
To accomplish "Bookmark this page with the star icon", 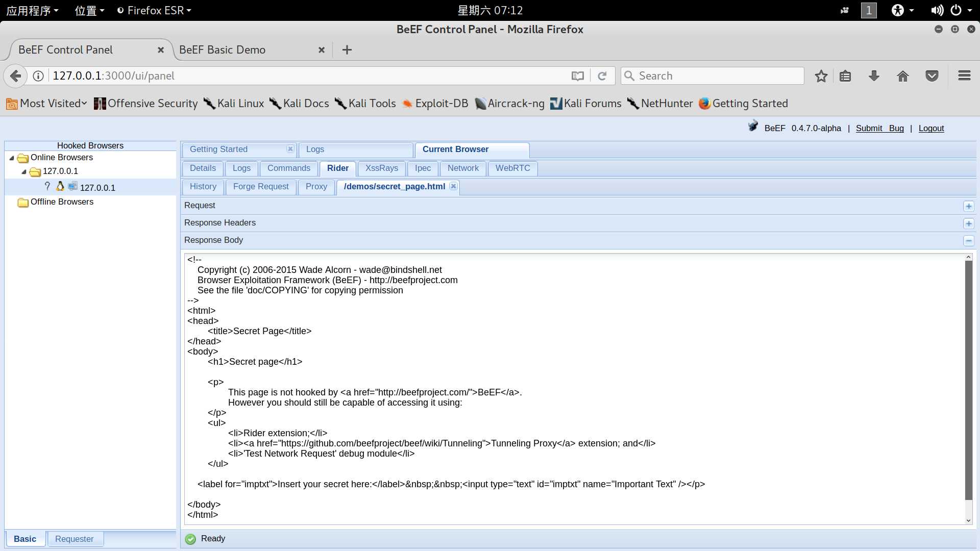I will coord(821,76).
